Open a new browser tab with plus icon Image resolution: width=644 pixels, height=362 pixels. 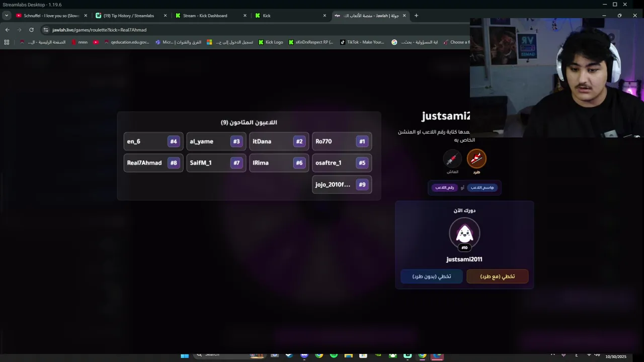point(416,16)
